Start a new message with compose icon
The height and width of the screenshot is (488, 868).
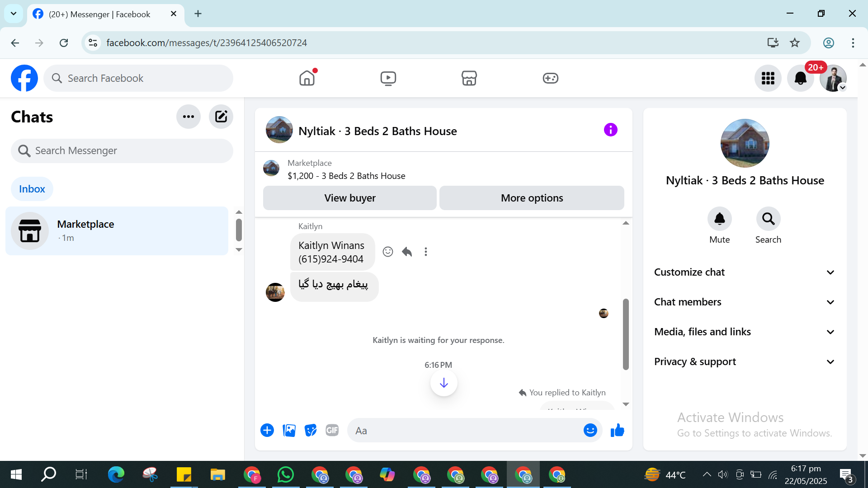coord(221,117)
